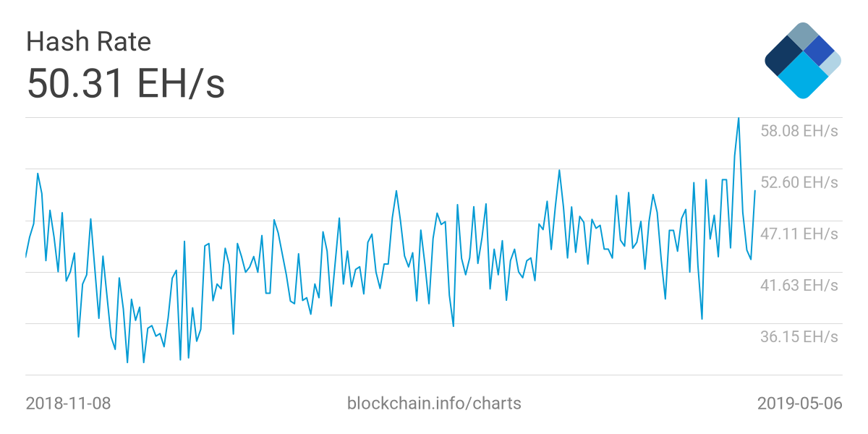
Task: Click the 41.63 EH/s axis label
Action: [799, 285]
